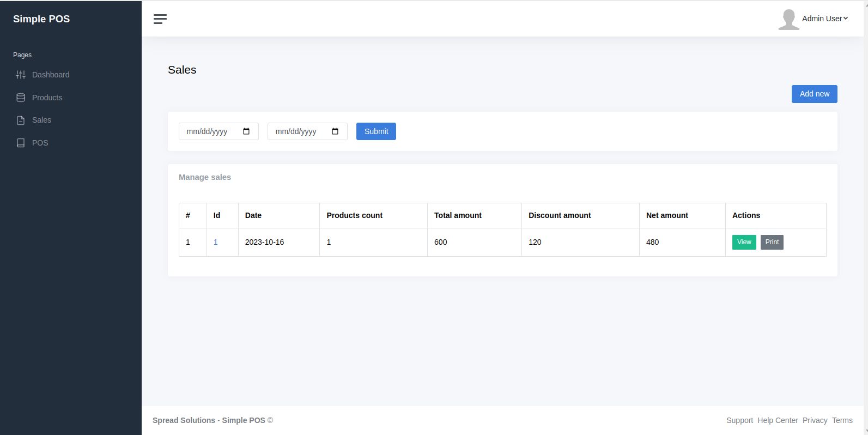868x435 pixels.
Task: Click the start date input field
Action: pyautogui.click(x=210, y=131)
